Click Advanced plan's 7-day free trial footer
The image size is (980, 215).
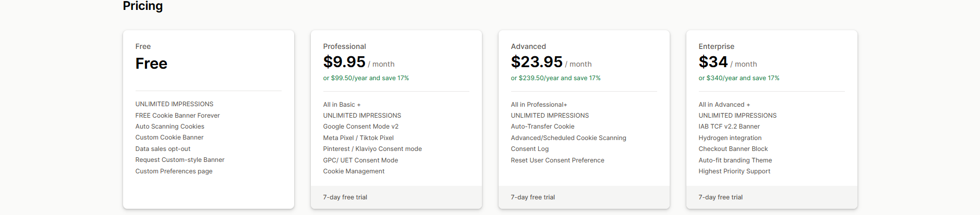click(533, 197)
